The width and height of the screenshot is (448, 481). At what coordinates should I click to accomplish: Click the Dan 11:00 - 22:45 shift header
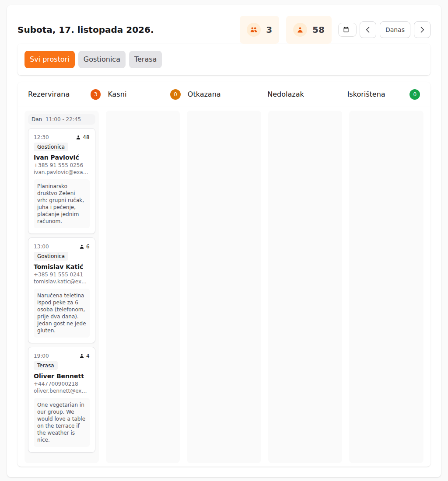[62, 119]
